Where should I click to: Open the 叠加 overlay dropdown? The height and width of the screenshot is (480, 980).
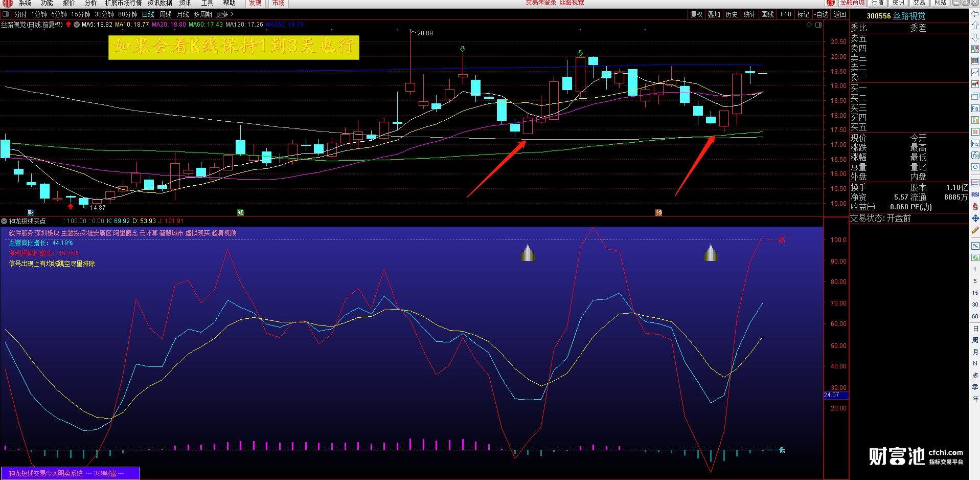(x=714, y=14)
